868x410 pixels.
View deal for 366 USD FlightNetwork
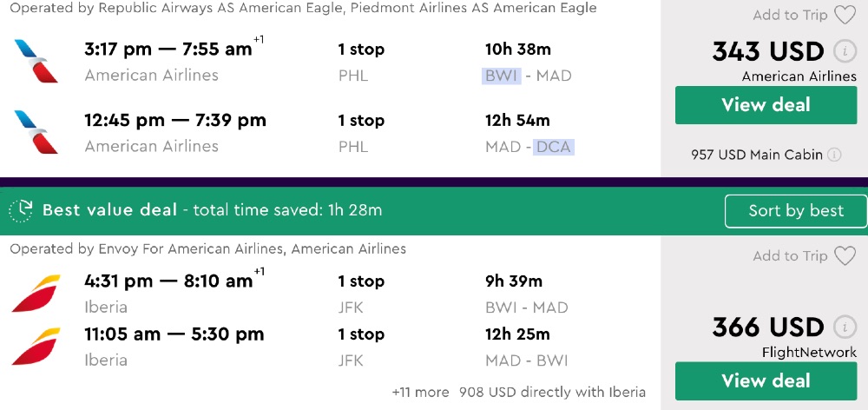766,380
